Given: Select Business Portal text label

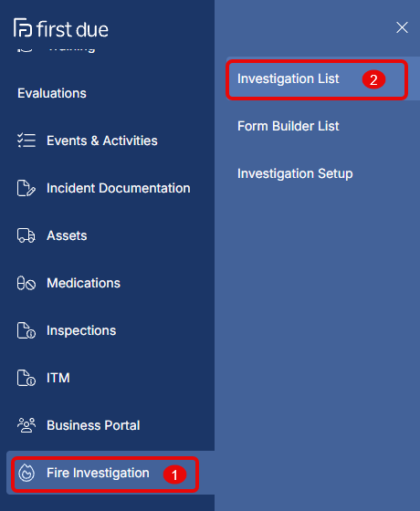Looking at the screenshot, I should [x=93, y=425].
